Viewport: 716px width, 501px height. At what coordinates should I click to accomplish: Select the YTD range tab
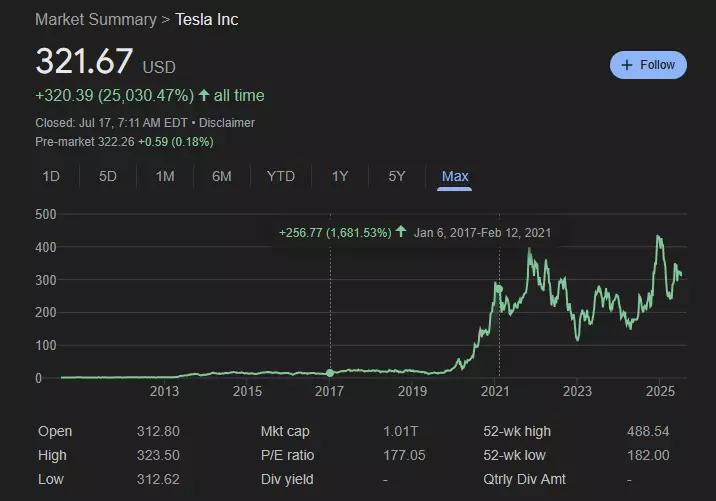click(281, 176)
